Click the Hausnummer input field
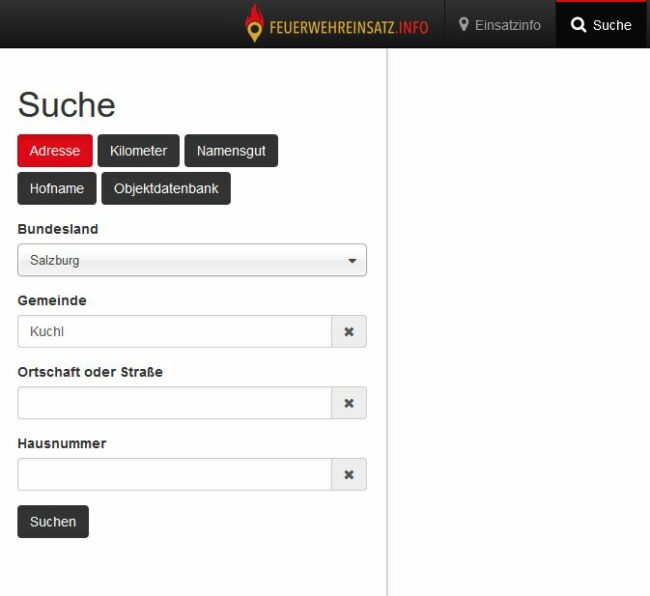 pos(174,474)
